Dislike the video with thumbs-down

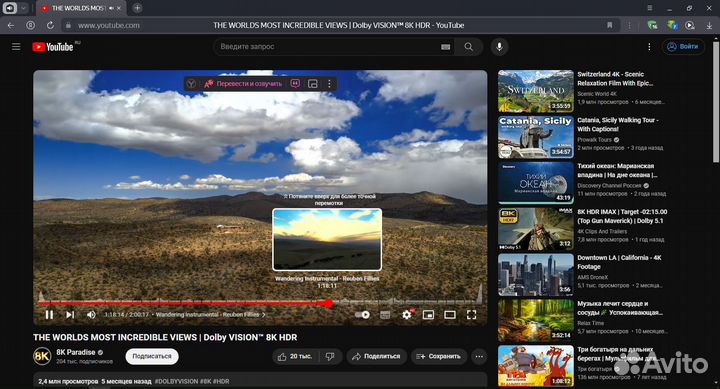point(330,356)
